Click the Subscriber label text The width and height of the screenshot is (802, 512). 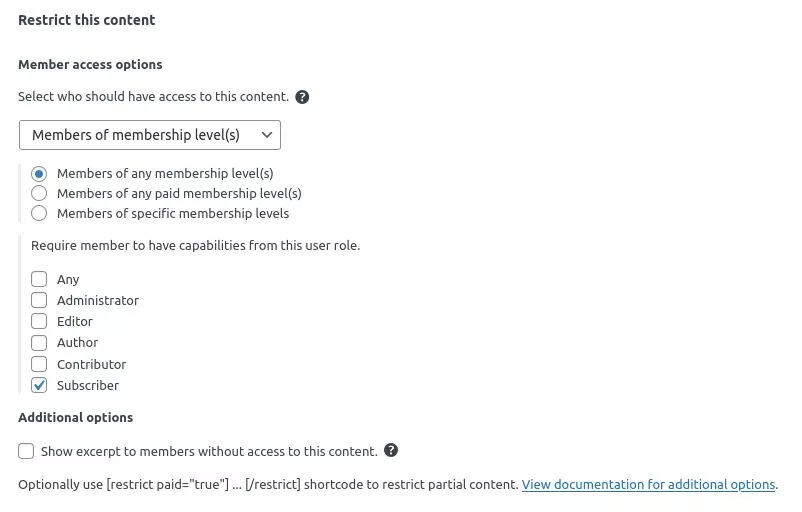(x=88, y=385)
